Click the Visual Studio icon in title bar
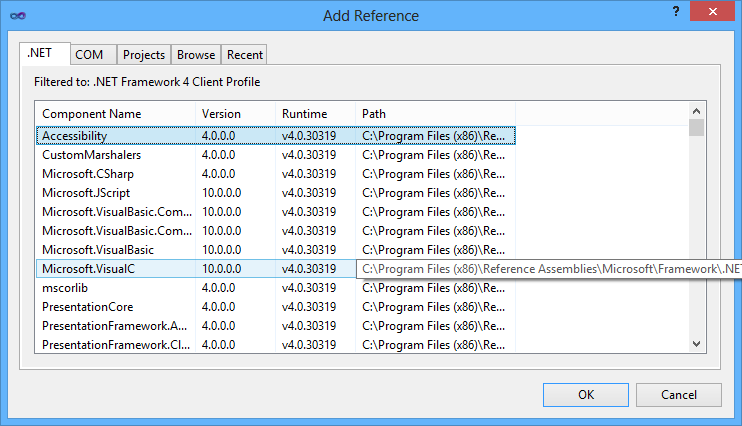The height and width of the screenshot is (426, 742). [x=18, y=16]
